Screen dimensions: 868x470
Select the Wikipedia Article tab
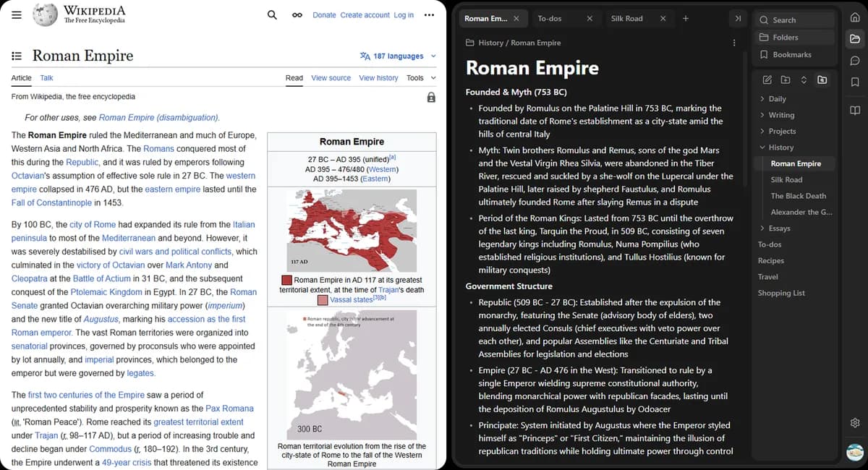pyautogui.click(x=22, y=78)
